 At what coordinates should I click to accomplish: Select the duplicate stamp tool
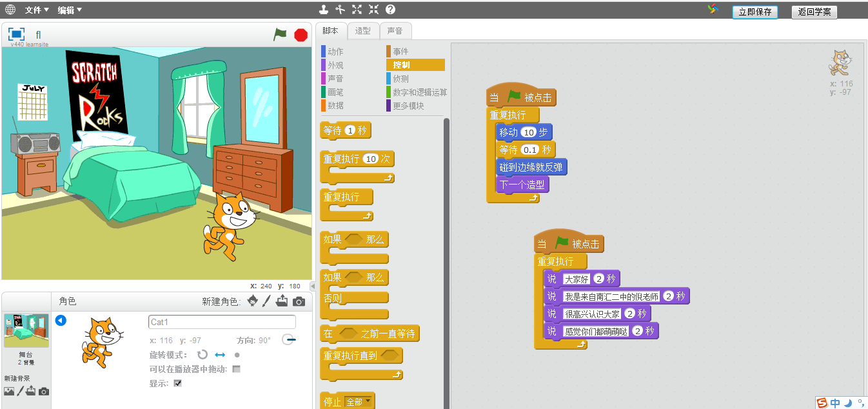click(324, 10)
